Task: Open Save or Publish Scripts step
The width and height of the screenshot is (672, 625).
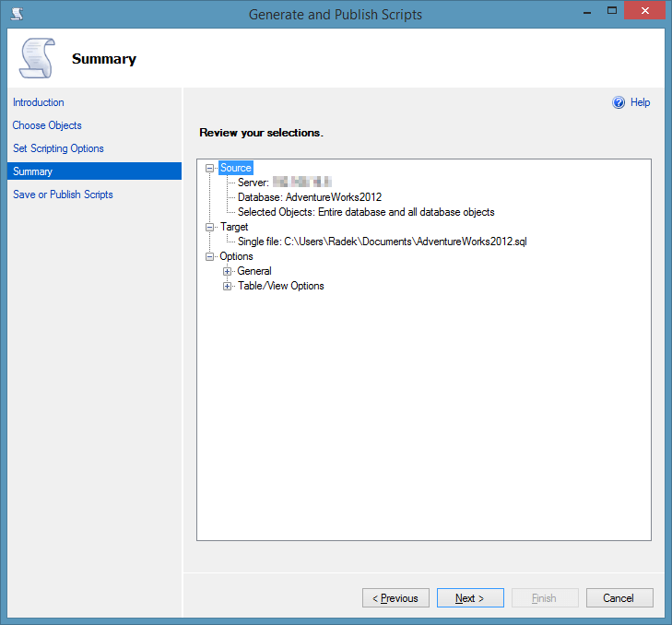Action: pyautogui.click(x=63, y=195)
